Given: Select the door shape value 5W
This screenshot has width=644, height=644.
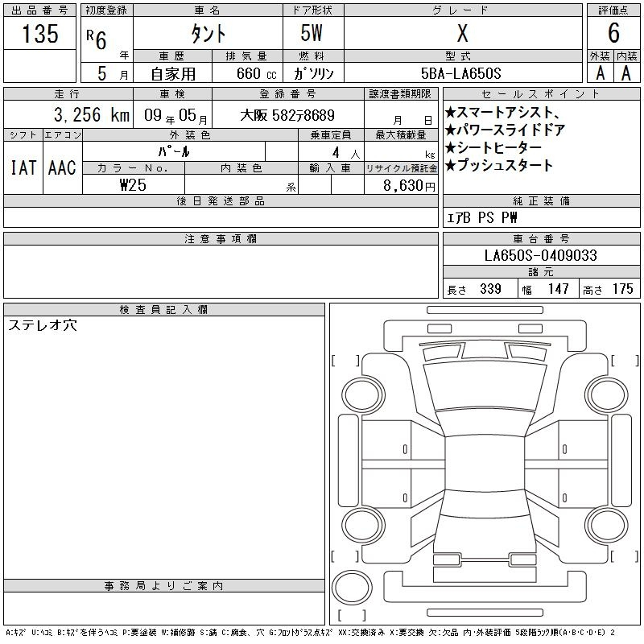Looking at the screenshot, I should point(312,33).
